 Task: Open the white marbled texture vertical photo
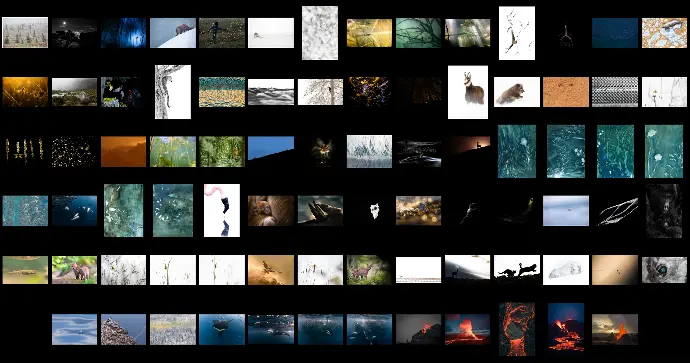[320, 33]
